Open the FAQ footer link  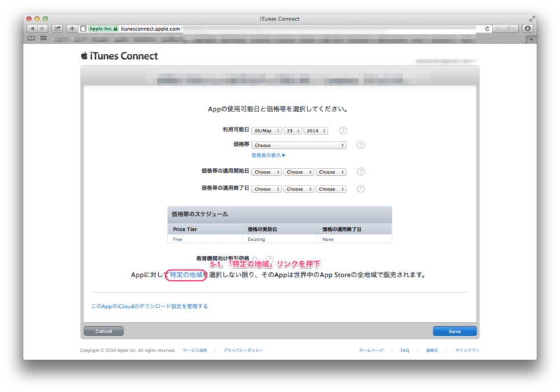(405, 351)
